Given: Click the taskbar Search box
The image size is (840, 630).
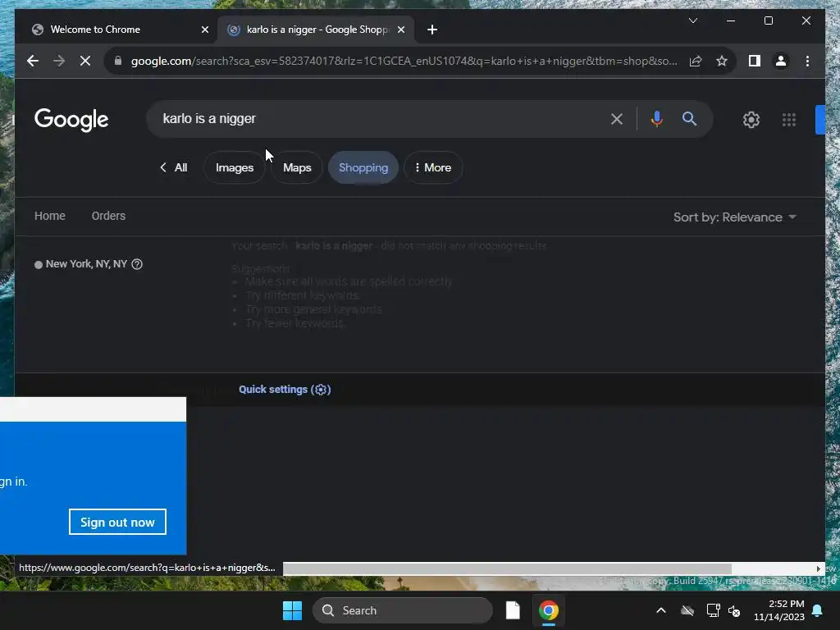Looking at the screenshot, I should (x=402, y=610).
